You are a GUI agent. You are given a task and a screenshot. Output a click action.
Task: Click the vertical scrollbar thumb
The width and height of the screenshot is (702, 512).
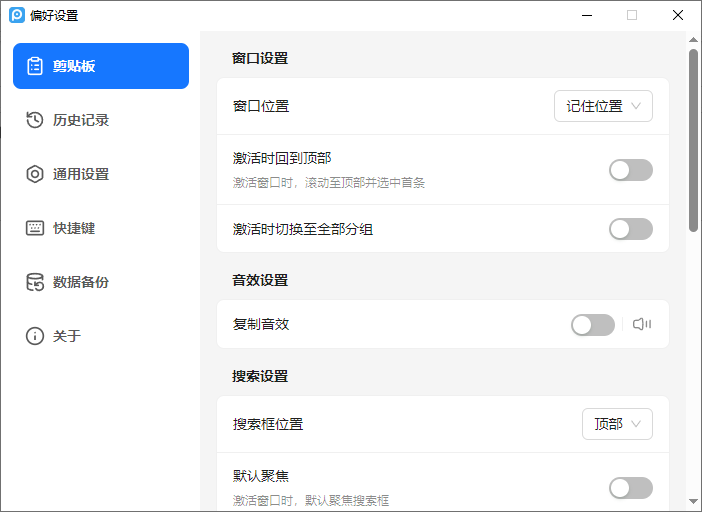(x=693, y=140)
